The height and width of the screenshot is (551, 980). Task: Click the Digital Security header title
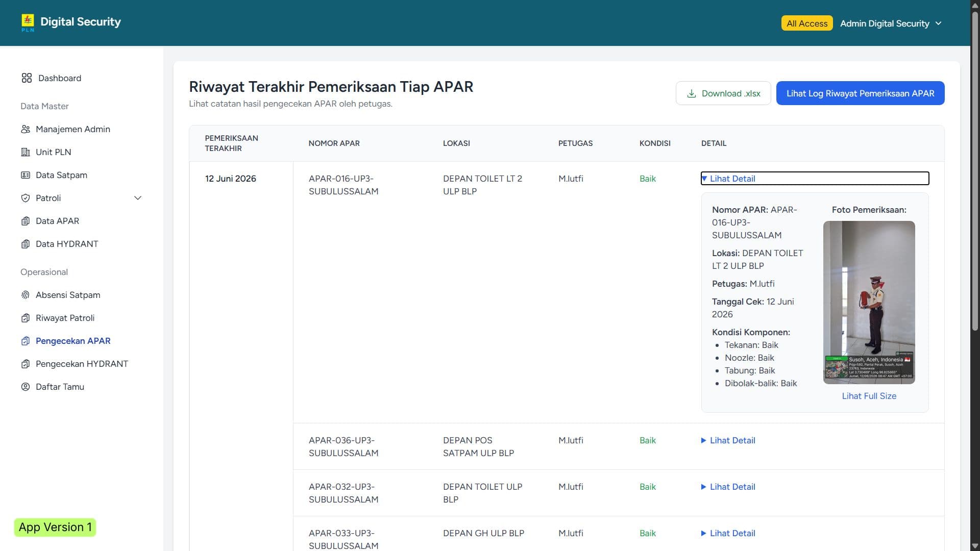point(81,22)
